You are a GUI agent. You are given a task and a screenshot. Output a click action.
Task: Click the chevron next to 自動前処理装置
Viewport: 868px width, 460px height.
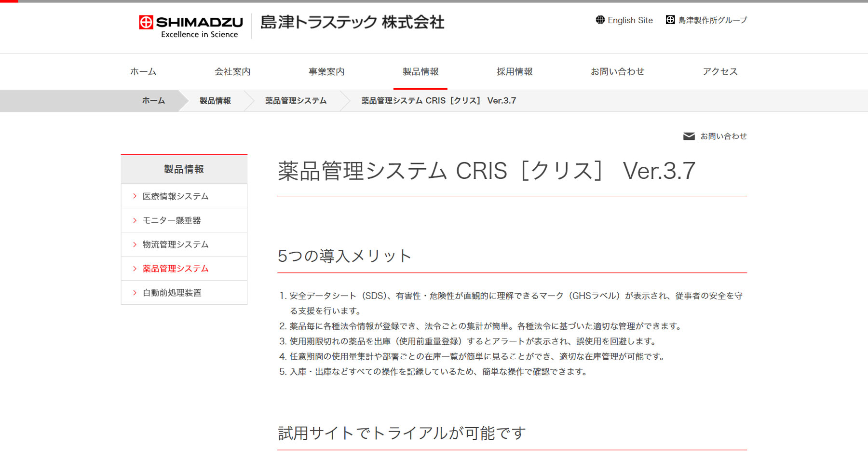point(135,293)
